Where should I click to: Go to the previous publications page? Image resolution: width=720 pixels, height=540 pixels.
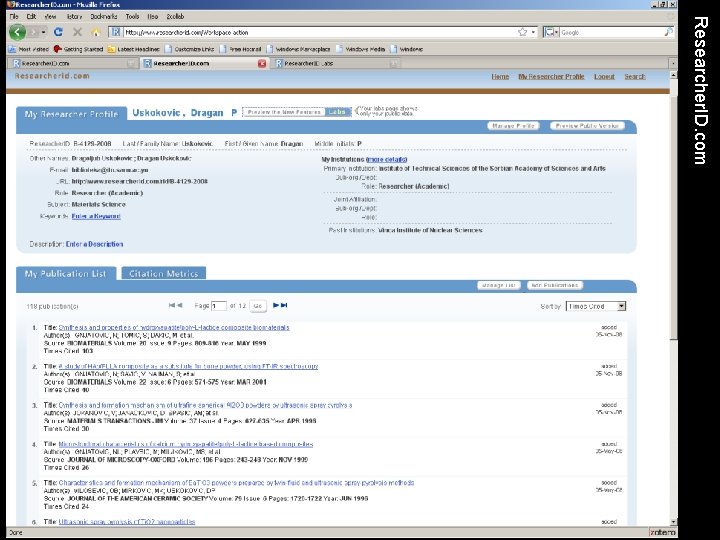tap(180, 305)
